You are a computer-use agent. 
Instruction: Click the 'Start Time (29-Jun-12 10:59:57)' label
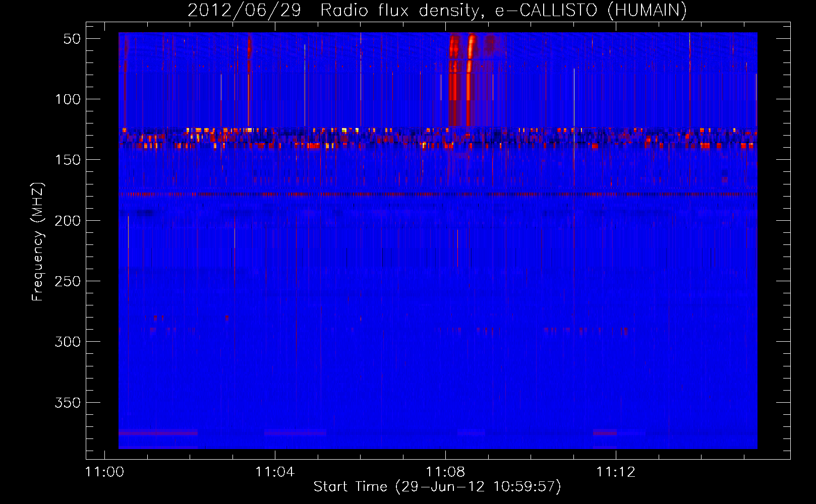point(437,487)
